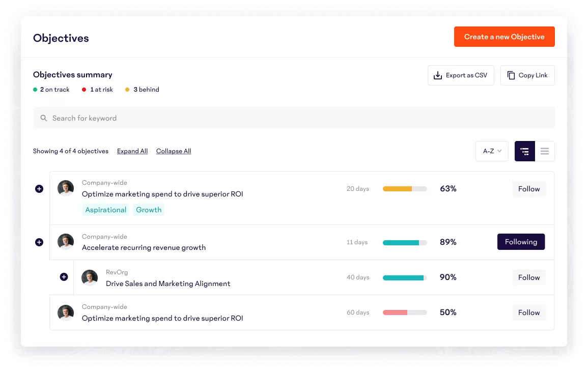Open the A-Z sort dropdown
588x371 pixels.
click(x=491, y=151)
